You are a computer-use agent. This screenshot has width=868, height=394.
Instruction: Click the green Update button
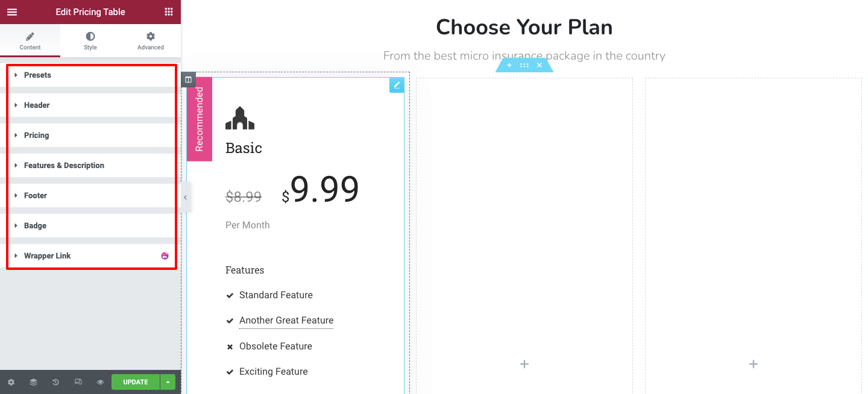[135, 382]
